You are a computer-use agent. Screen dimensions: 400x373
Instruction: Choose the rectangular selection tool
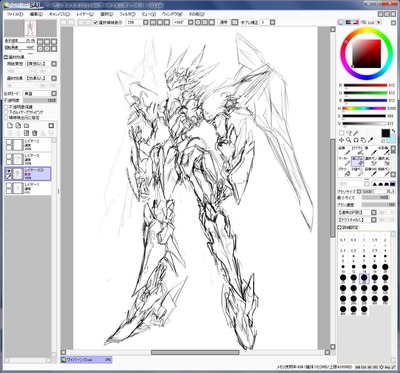tap(341, 133)
